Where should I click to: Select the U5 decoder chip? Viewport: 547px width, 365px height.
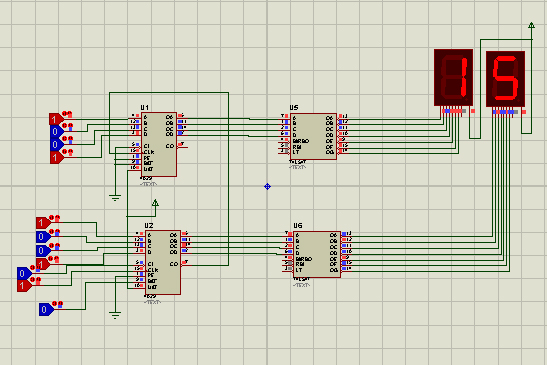(x=313, y=136)
